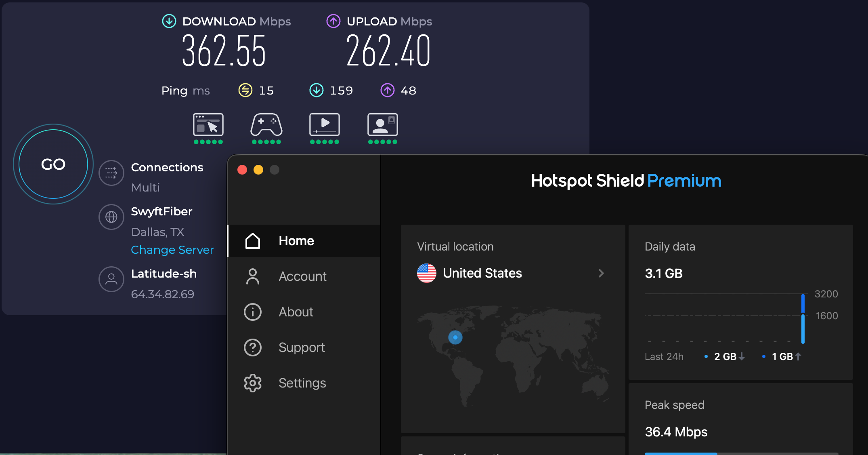This screenshot has height=455, width=868.
Task: Select the Home tab in Hotspot Shield
Action: click(x=296, y=240)
